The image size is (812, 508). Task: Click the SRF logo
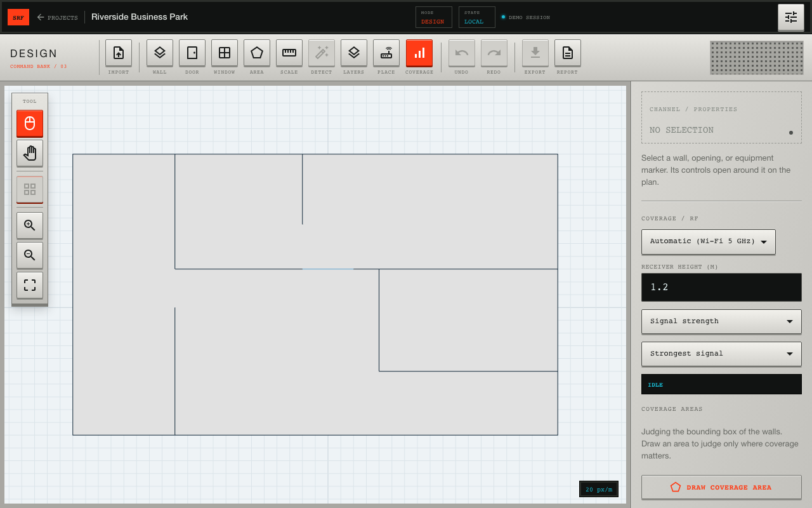point(18,17)
